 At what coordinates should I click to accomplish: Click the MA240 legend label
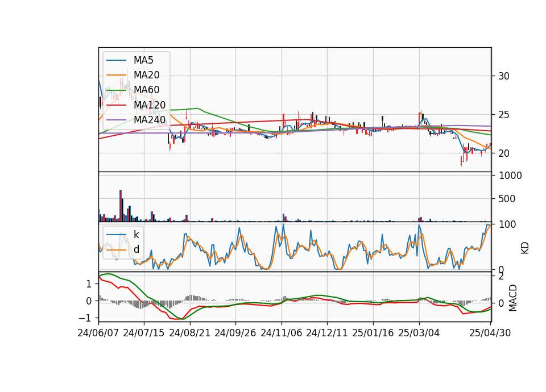(150, 120)
